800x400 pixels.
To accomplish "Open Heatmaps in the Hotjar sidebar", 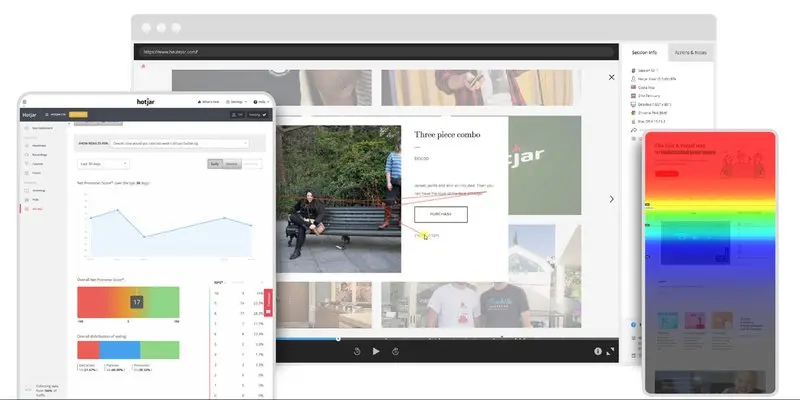I will (x=36, y=145).
